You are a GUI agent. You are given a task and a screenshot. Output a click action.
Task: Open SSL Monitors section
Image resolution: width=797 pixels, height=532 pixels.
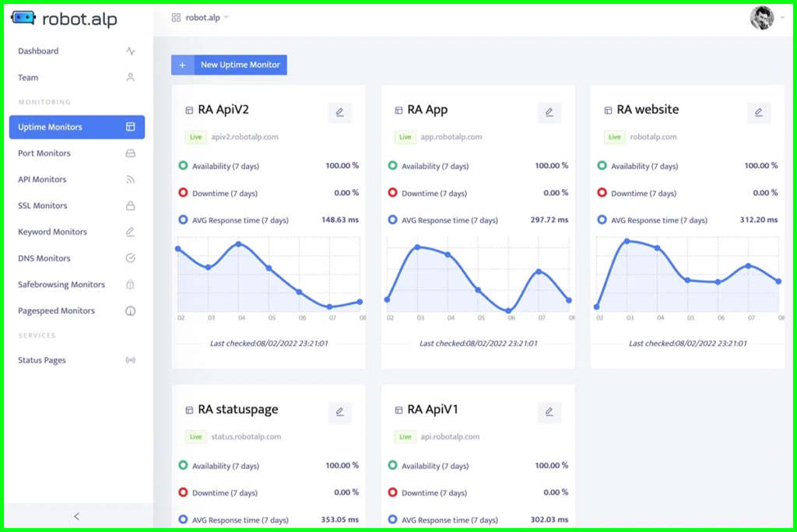[43, 206]
